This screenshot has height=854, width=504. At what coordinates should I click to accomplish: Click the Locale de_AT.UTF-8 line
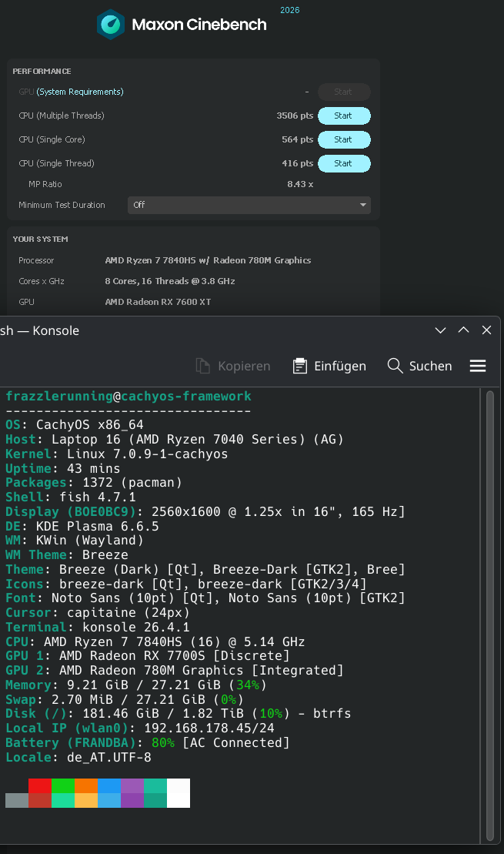(x=78, y=758)
